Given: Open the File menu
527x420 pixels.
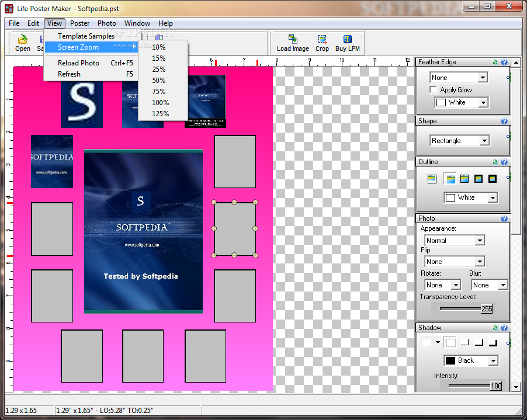Looking at the screenshot, I should pyautogui.click(x=14, y=23).
